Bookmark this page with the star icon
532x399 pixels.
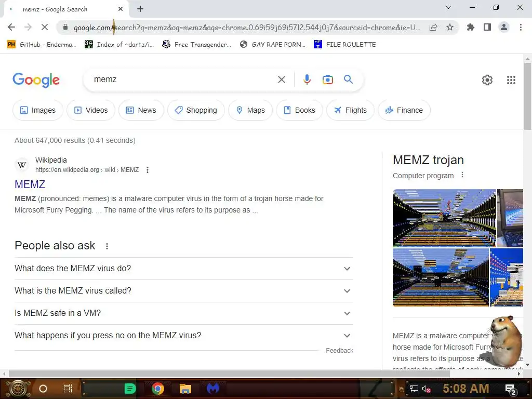(x=450, y=27)
